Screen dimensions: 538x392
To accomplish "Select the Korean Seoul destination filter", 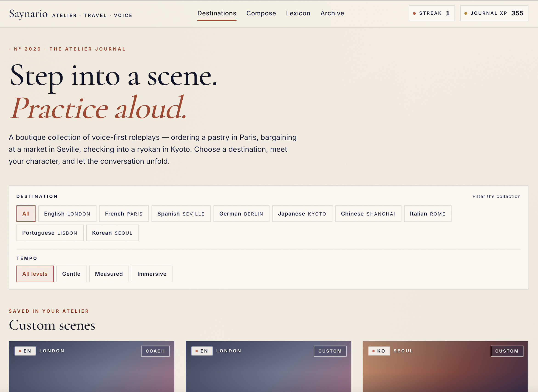I will [112, 233].
